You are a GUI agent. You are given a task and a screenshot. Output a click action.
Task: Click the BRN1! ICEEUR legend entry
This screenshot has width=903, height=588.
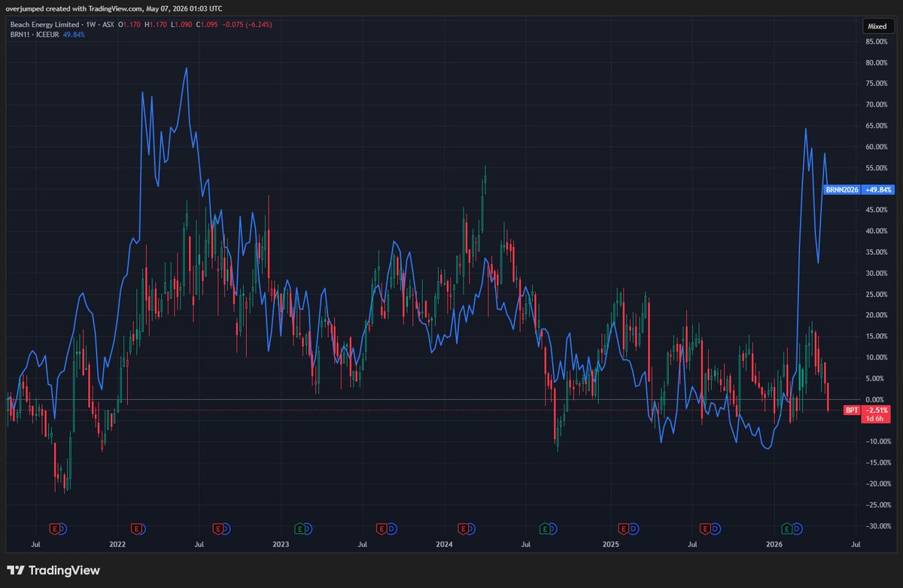pos(34,35)
